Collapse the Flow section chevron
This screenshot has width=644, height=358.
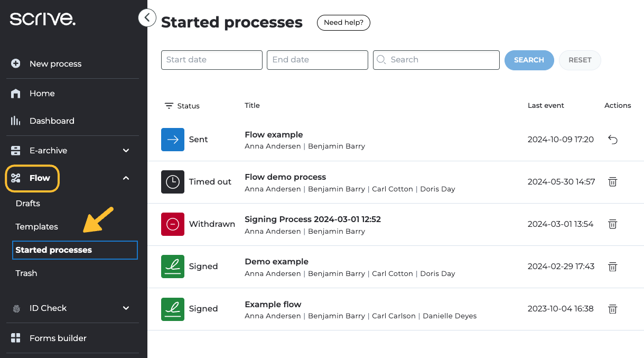(126, 178)
